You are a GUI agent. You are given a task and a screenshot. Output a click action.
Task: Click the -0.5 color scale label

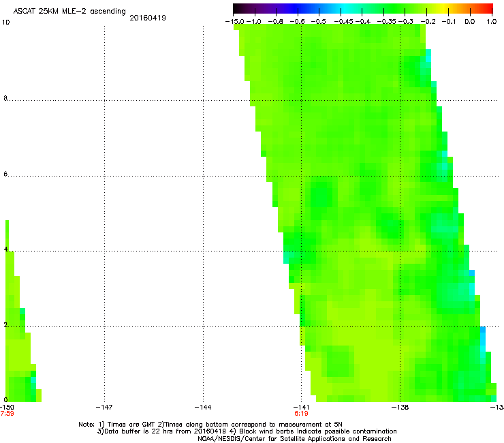[x=318, y=22]
